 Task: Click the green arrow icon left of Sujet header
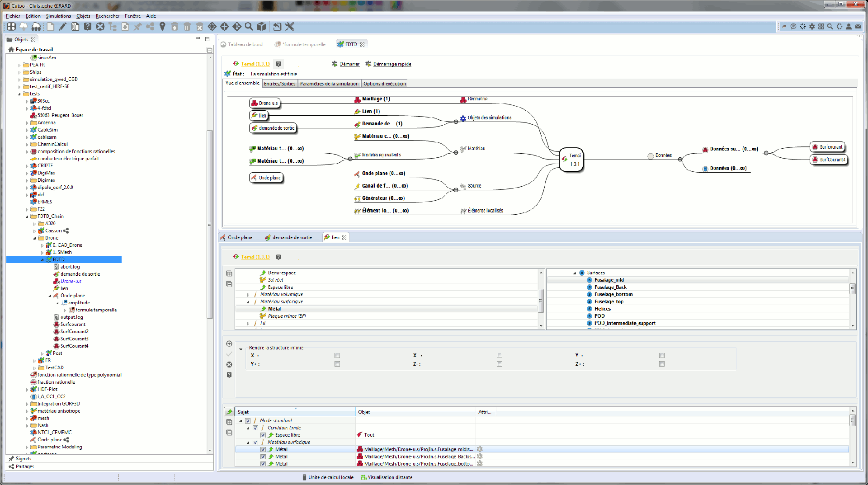point(229,412)
